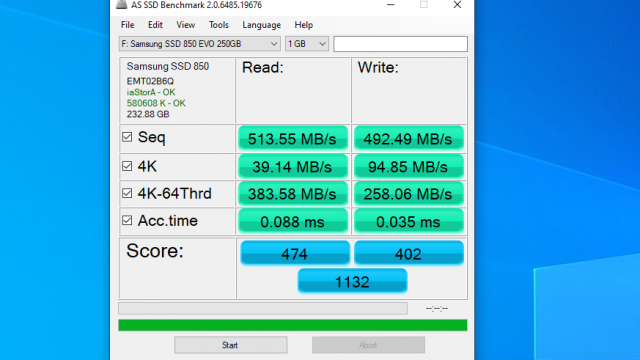Click the gray current-test progress bar
Image resolution: width=640 pixels, height=360 pixels.
pyautogui.click(x=263, y=308)
